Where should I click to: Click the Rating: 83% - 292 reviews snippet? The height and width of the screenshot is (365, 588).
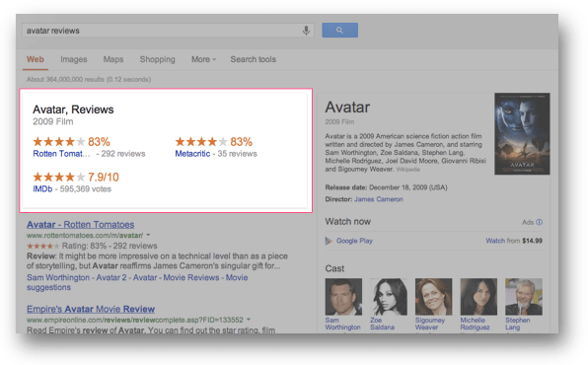(110, 246)
